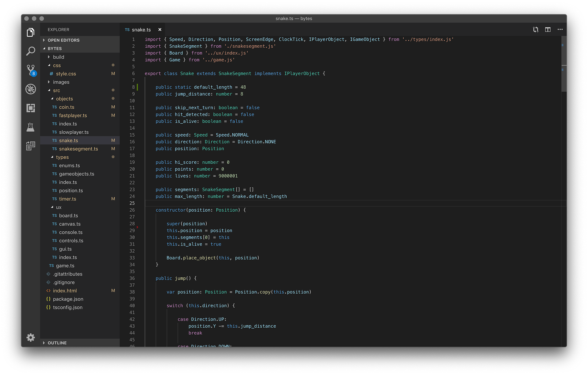Click the synchronize changes icon in the editor title
The width and height of the screenshot is (588, 375).
535,29
